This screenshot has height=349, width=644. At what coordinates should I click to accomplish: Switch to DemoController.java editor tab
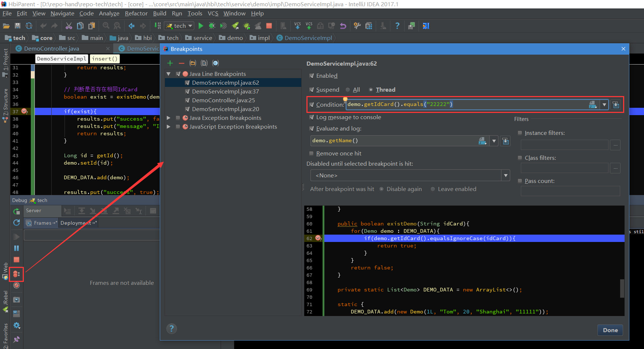coord(51,48)
